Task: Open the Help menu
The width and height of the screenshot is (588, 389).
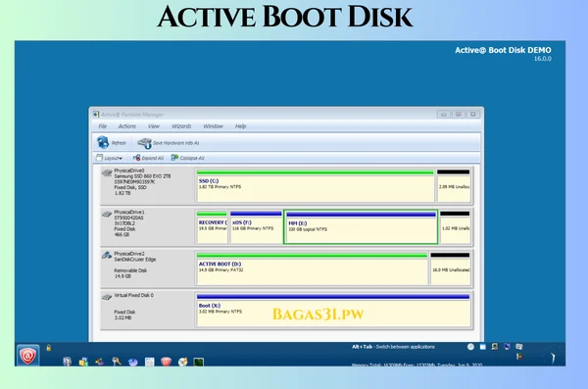Action: pyautogui.click(x=240, y=126)
